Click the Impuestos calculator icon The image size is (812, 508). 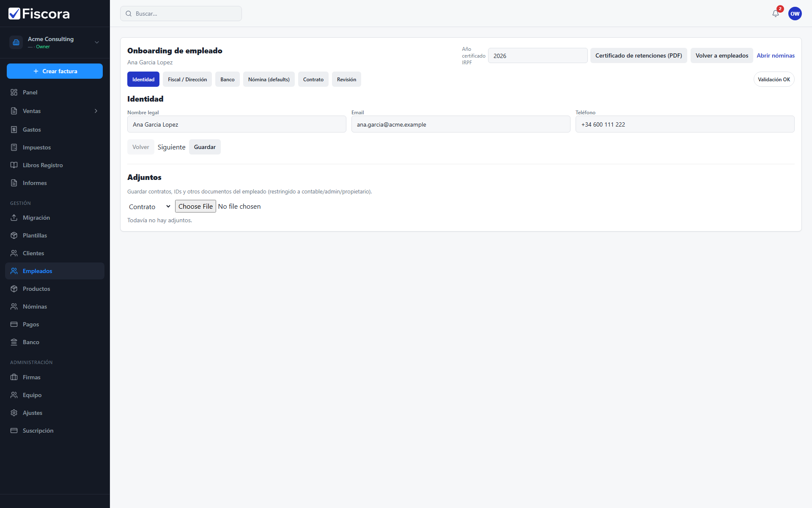(x=14, y=147)
